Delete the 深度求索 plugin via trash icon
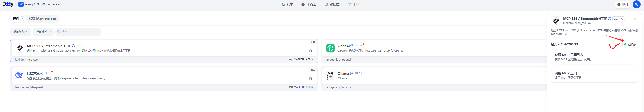Image resolution: width=644 pixels, height=112 pixels. (x=310, y=78)
